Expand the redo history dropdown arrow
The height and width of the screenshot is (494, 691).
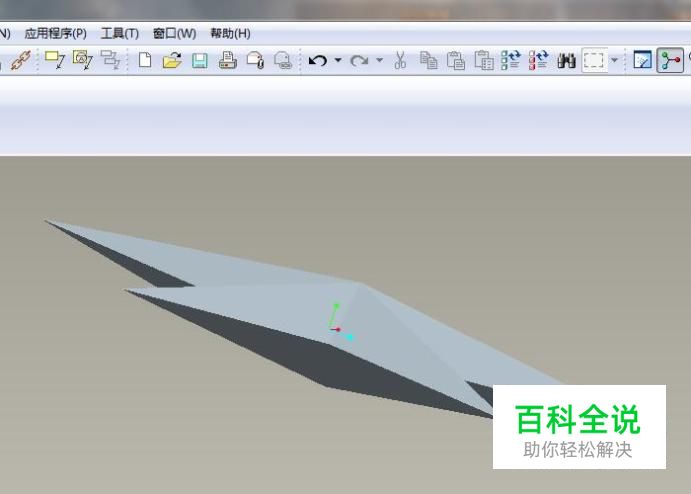coord(379,60)
